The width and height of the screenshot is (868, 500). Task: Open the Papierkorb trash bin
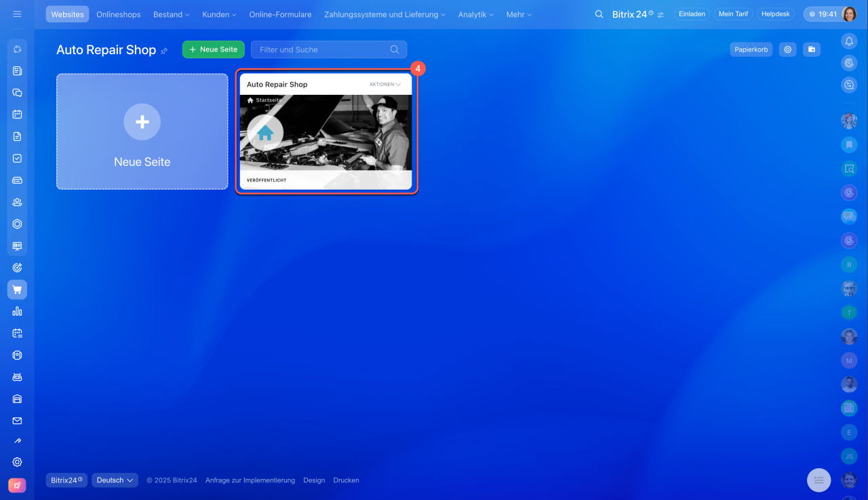pos(751,49)
